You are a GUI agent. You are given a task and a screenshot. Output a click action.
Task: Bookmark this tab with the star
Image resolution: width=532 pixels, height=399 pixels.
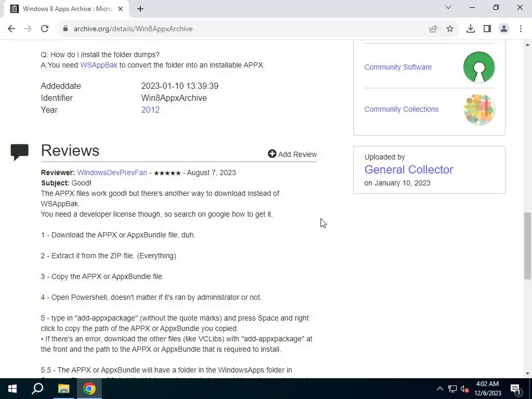[450, 29]
